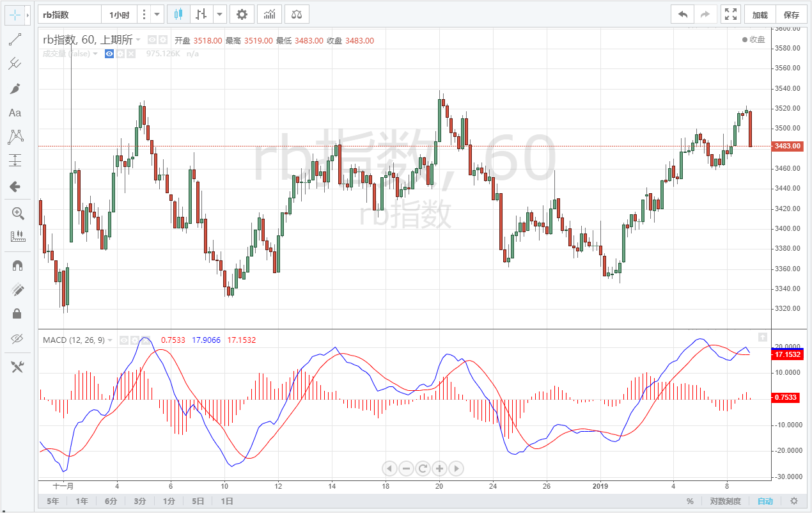Zoom in chart plus button
The width and height of the screenshot is (812, 513).
(x=439, y=468)
